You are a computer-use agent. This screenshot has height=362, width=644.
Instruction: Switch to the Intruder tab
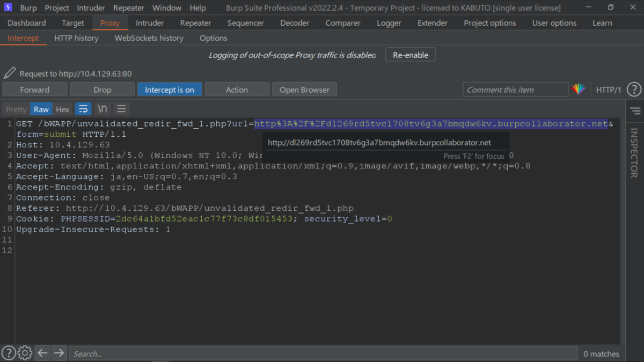(150, 23)
